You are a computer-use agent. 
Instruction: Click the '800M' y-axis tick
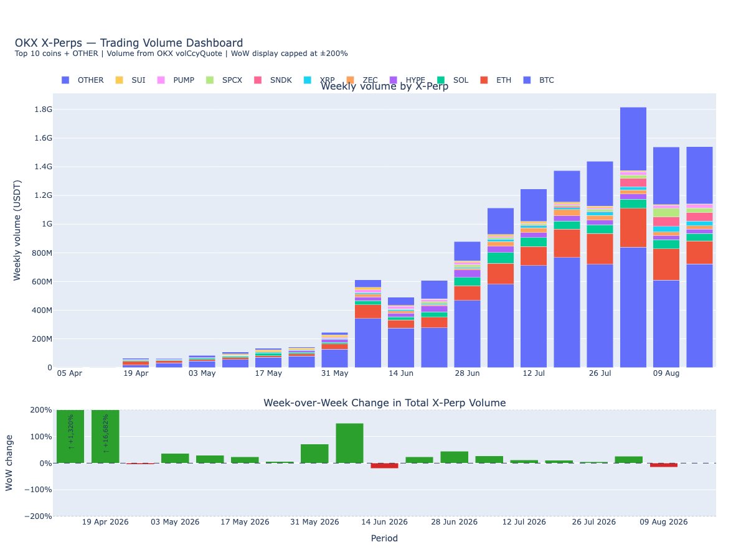click(x=42, y=253)
